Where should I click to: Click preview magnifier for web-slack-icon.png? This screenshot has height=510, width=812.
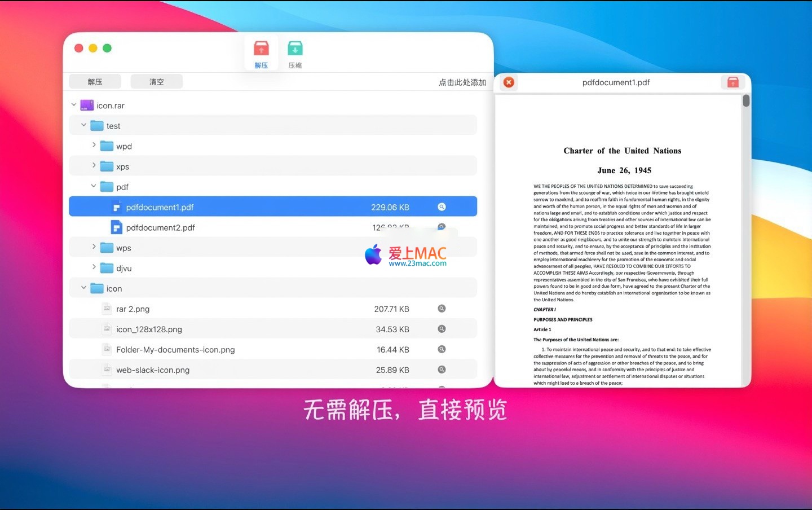click(x=442, y=370)
